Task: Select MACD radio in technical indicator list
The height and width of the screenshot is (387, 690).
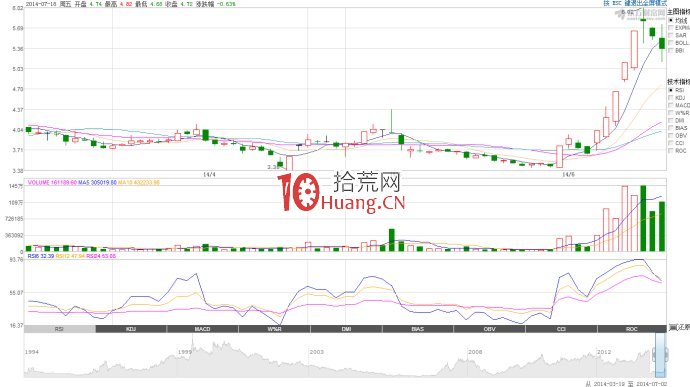Action: 671,105
